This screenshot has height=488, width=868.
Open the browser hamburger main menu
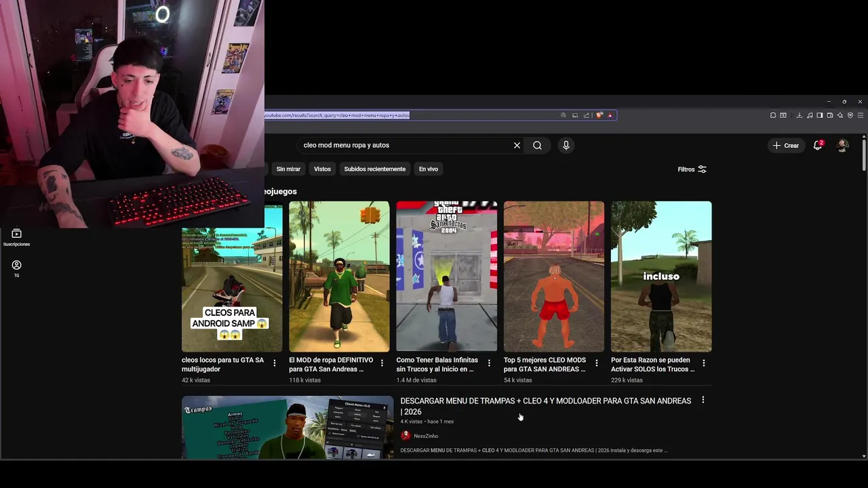pos(861,115)
